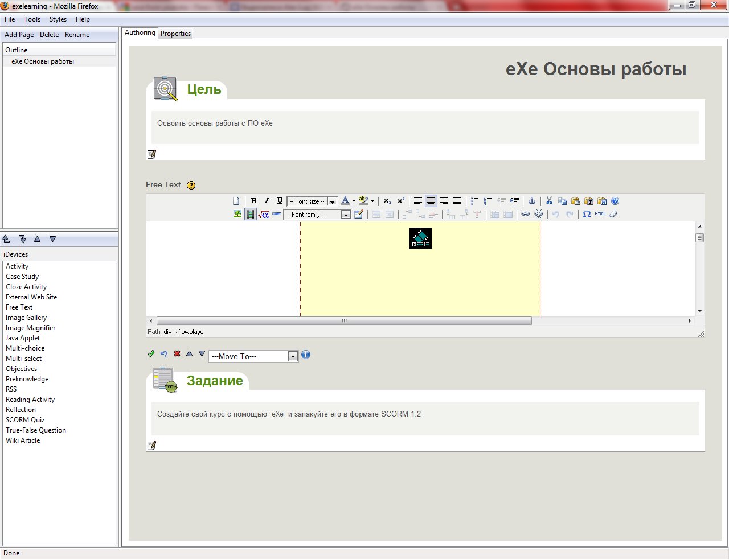Click the Rename page button
Screen dimensions: 729x560
(x=77, y=35)
